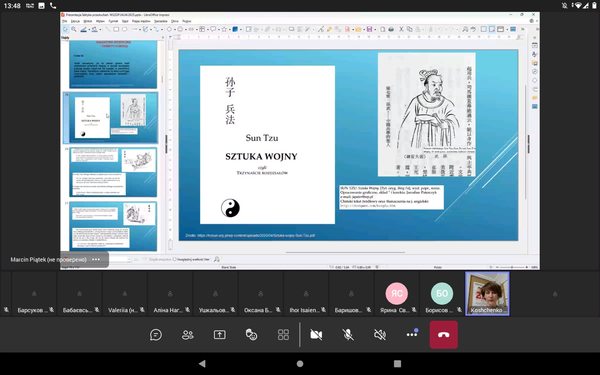Image resolution: width=600 pixels, height=375 pixels.
Task: Open the Slajd menu
Action: point(125,21)
